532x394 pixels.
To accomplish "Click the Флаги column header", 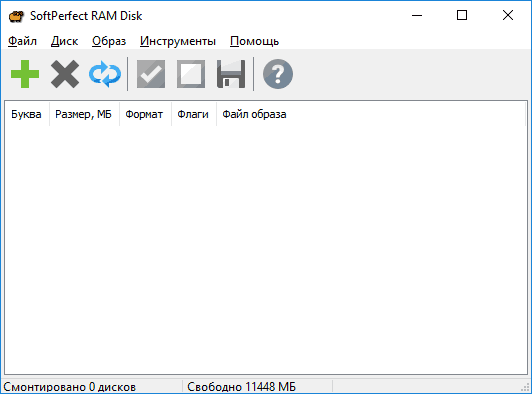I will click(x=194, y=114).
